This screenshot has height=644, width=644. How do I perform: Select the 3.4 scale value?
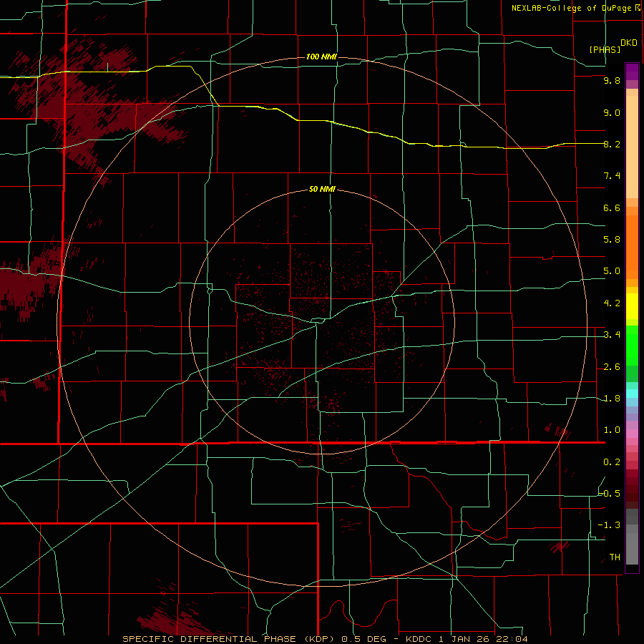coord(612,335)
